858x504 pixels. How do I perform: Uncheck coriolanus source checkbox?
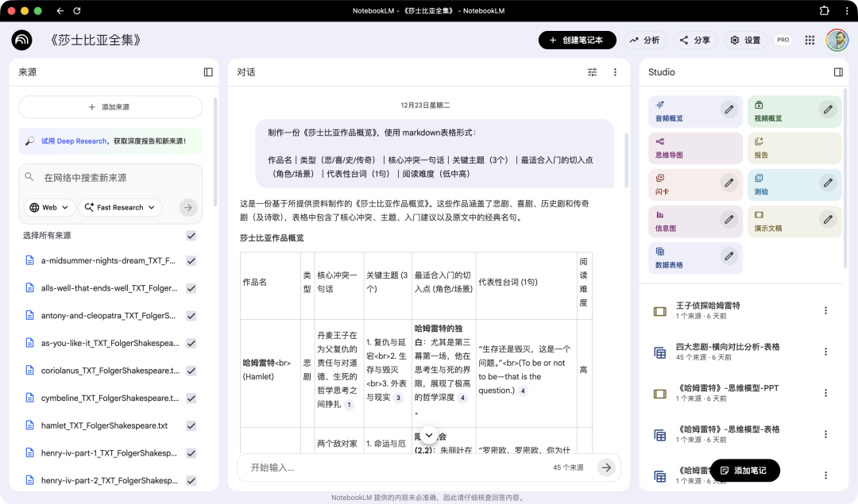tap(191, 371)
